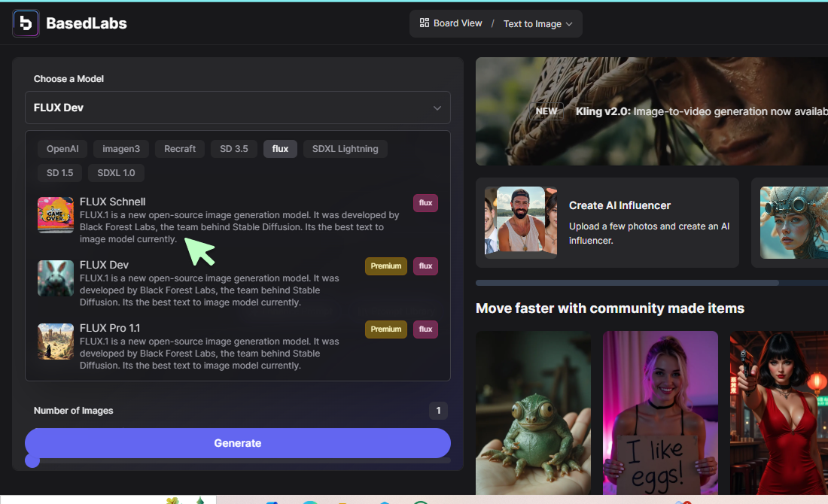Open the Text to Image dropdown

coord(537,24)
